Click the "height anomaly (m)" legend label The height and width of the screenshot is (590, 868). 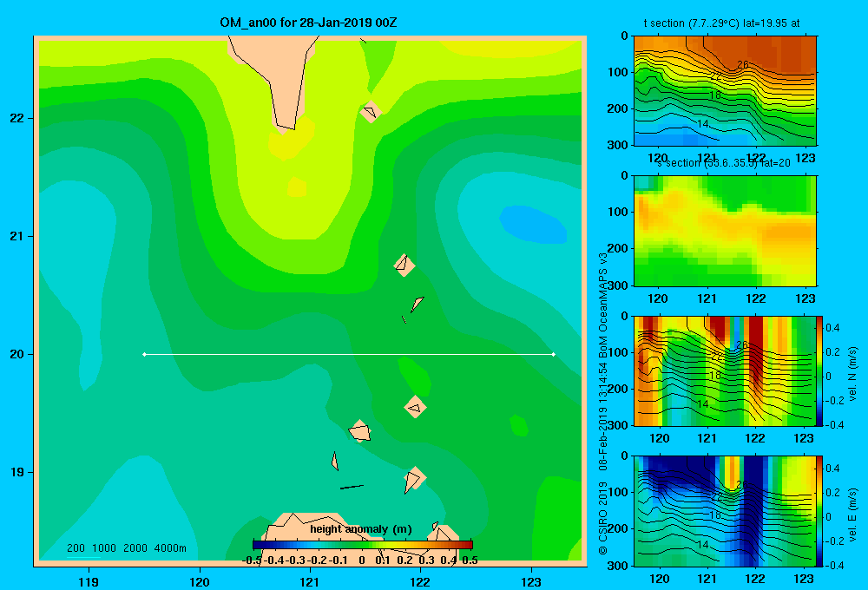pos(361,529)
